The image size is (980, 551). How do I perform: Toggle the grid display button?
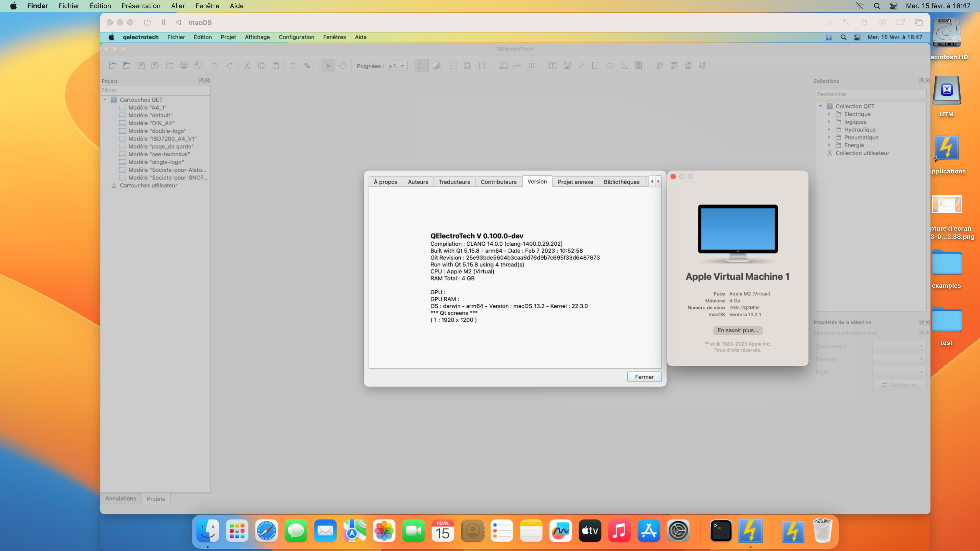(x=422, y=65)
